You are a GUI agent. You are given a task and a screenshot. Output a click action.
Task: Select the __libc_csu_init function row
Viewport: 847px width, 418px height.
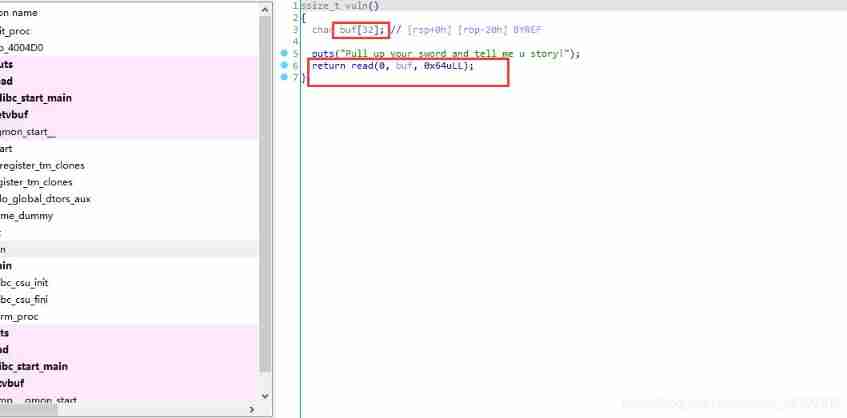click(x=129, y=282)
